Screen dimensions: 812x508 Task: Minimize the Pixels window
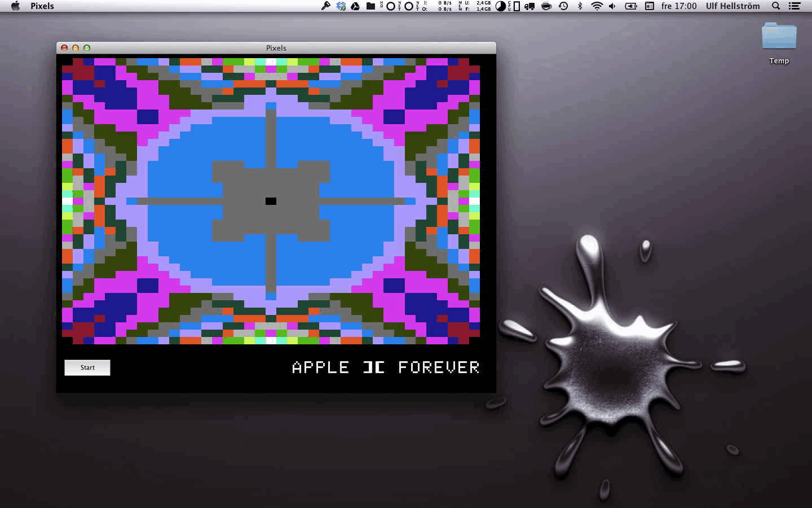tap(76, 48)
